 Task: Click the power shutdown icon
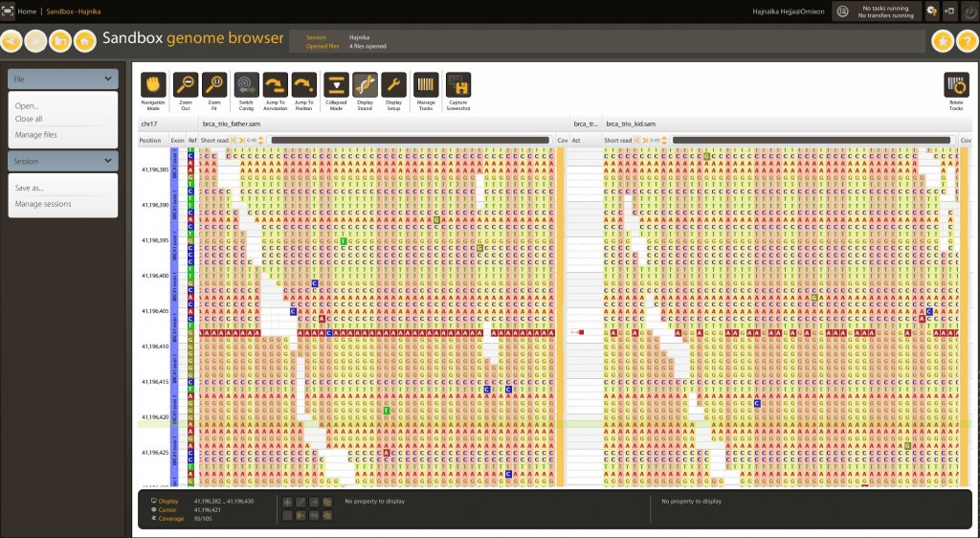[970, 11]
